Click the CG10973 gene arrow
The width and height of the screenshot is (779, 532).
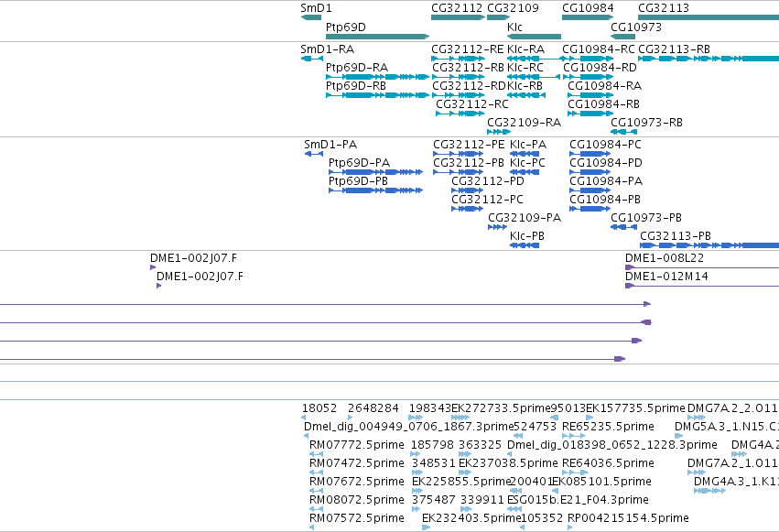[623, 37]
